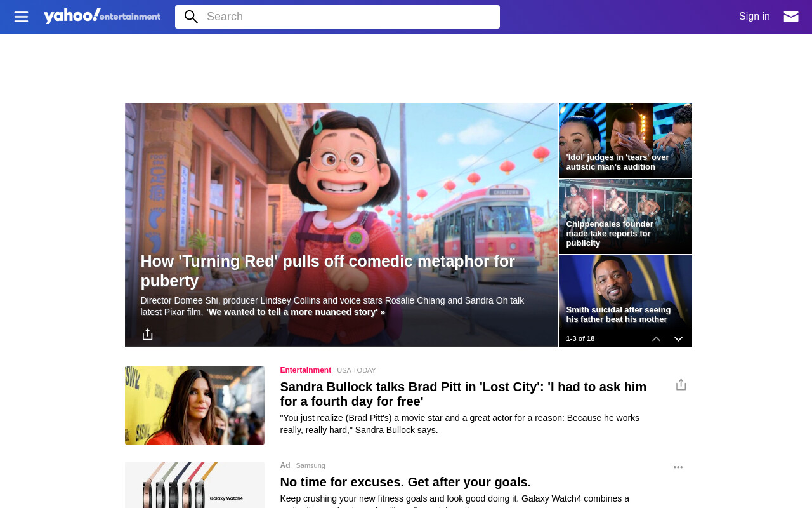Click the '1-3 of 18' counter text
This screenshot has width=812, height=508.
tap(580, 338)
